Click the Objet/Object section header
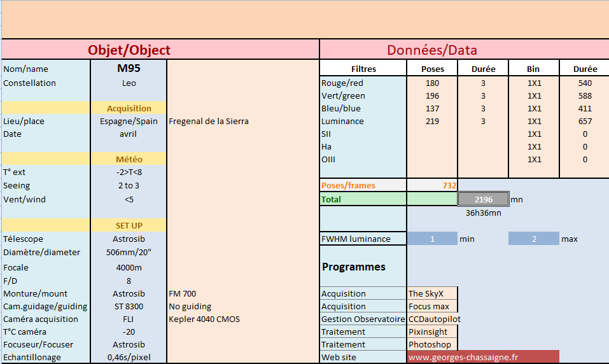This screenshot has height=364, width=609. (x=160, y=50)
